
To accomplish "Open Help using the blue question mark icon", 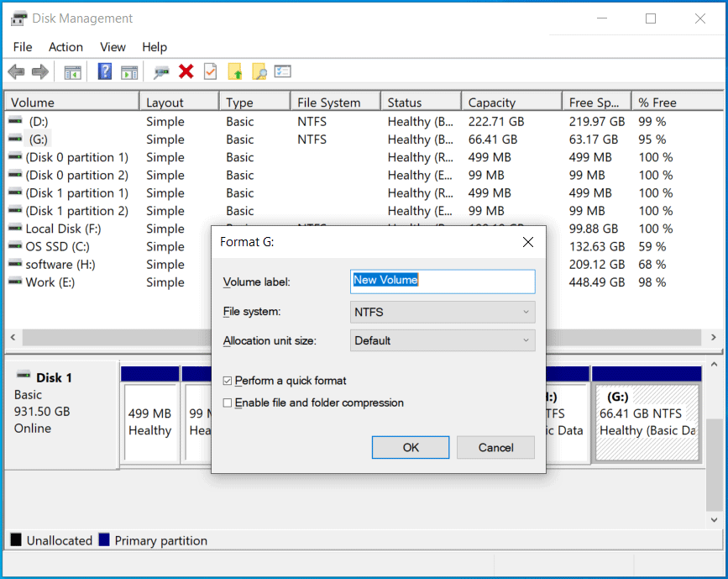I will (104, 71).
